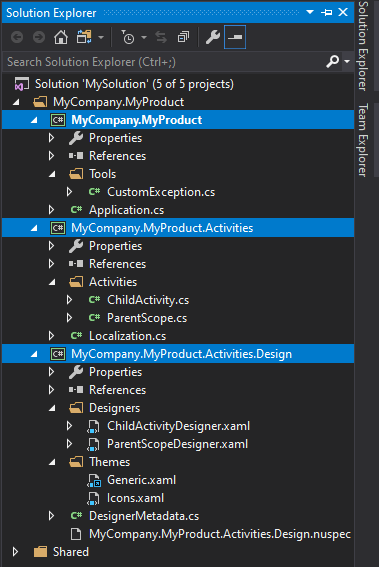The height and width of the screenshot is (567, 379).
Task: Select CustomException.cs file
Action: pos(161,192)
